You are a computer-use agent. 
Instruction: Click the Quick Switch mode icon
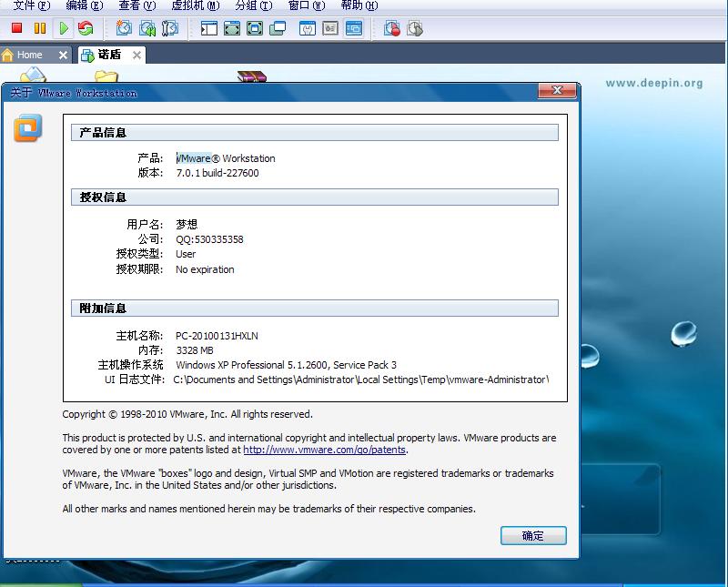232,28
